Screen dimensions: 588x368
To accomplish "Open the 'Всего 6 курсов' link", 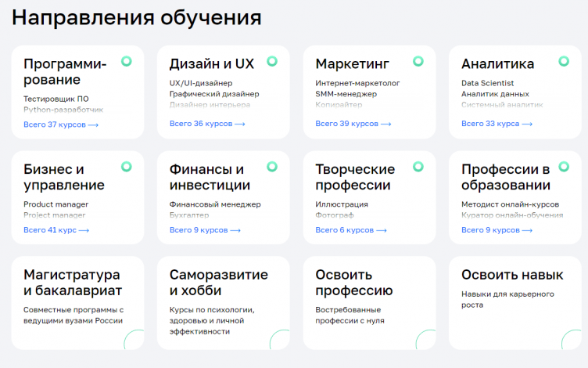I will [350, 230].
